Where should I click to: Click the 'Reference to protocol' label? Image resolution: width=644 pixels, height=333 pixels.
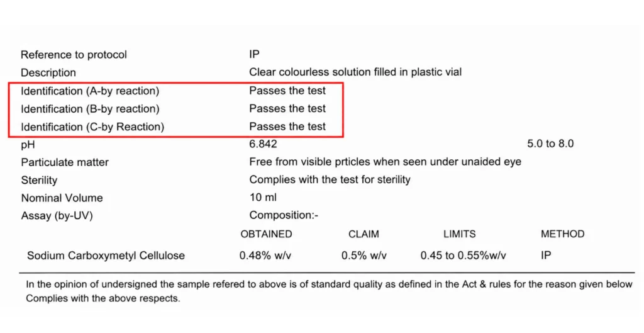coord(74,55)
